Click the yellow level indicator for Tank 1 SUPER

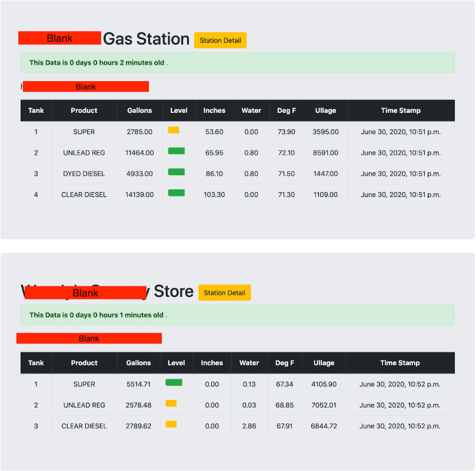tap(173, 129)
